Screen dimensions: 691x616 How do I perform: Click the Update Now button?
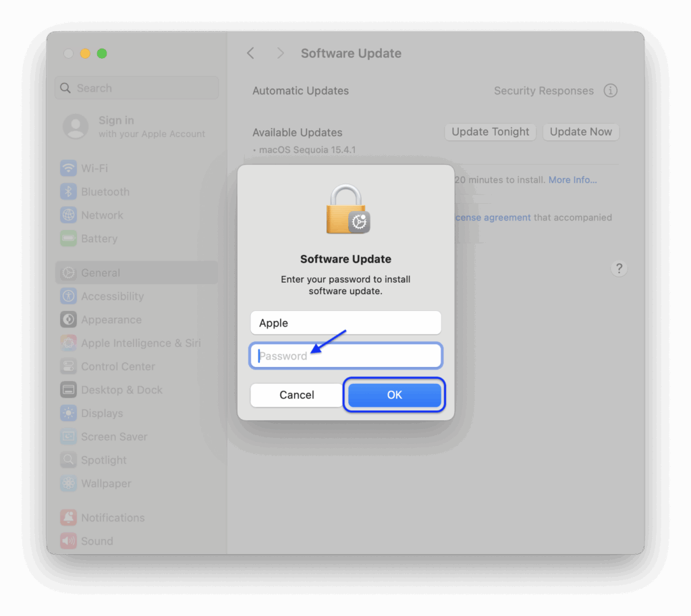[x=581, y=132]
